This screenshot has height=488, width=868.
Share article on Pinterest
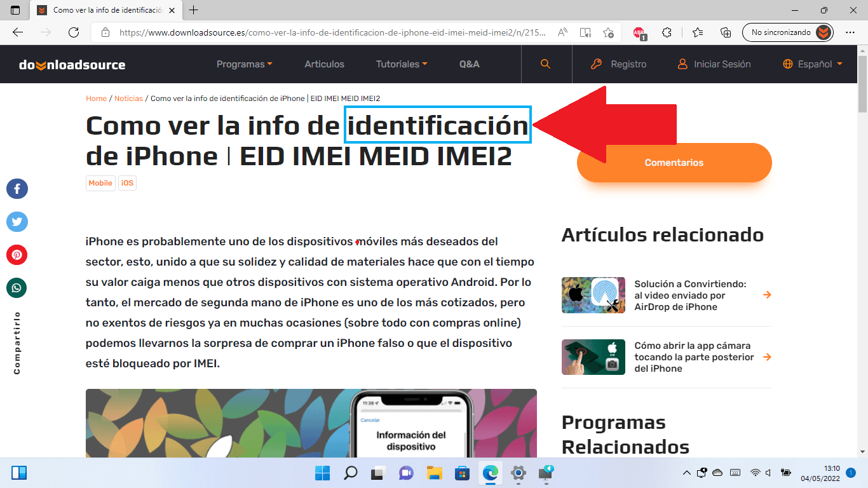pyautogui.click(x=17, y=255)
